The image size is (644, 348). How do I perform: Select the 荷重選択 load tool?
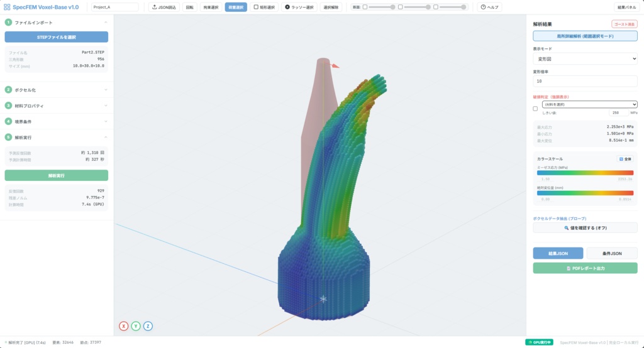[x=236, y=7]
